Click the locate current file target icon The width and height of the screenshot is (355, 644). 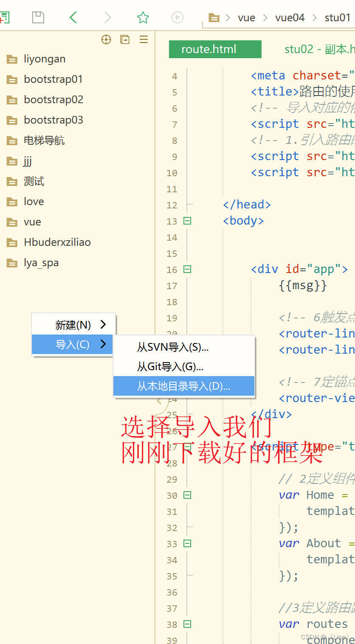pos(106,40)
